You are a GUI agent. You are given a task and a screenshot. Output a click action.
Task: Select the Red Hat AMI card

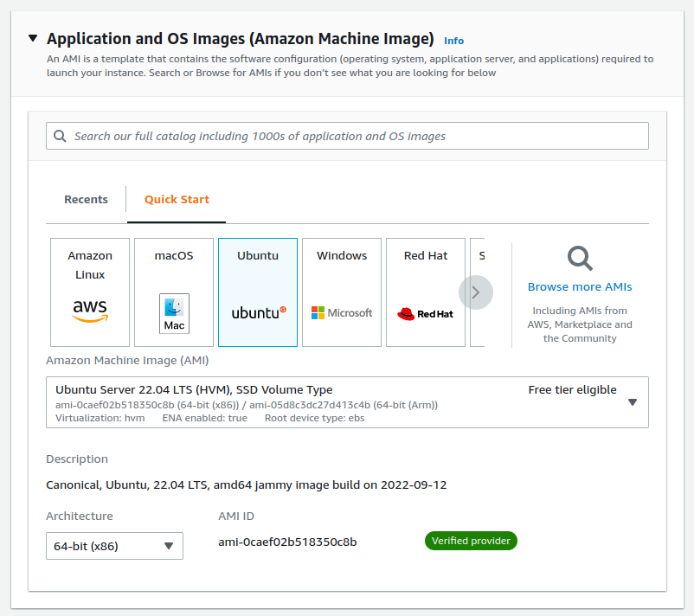tap(426, 292)
